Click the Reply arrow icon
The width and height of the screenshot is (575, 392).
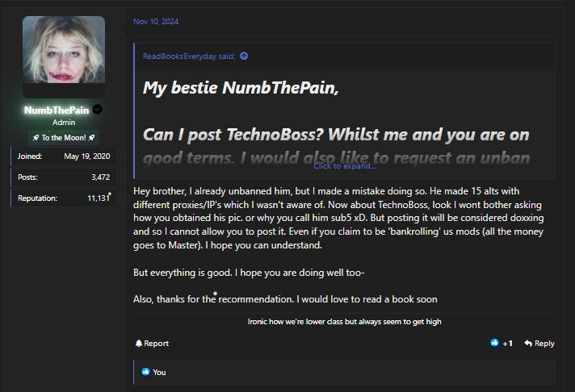[528, 344]
